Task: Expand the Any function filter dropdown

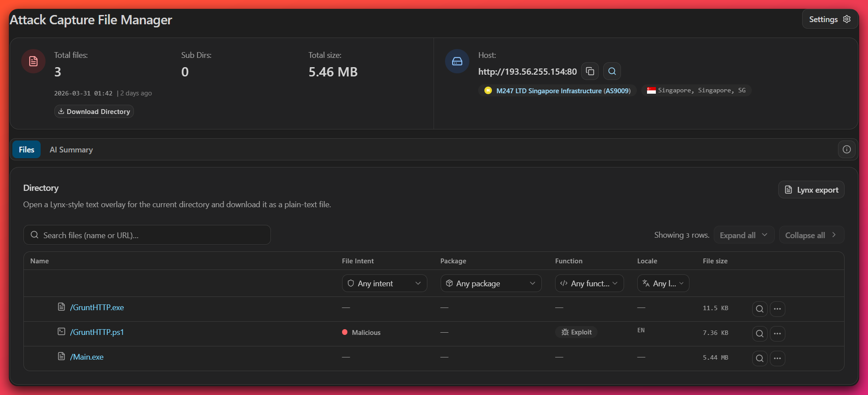Action: [x=589, y=283]
